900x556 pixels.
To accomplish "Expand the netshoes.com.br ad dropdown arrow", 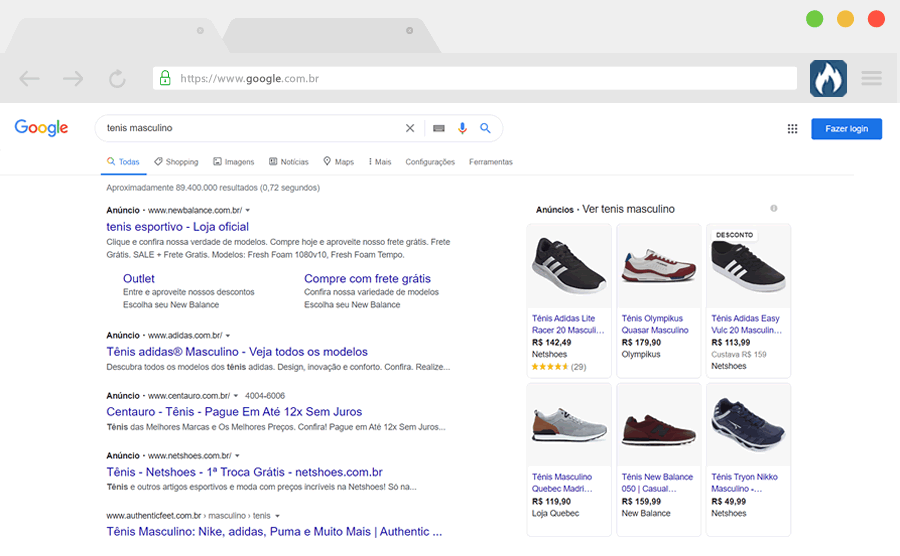I will click(237, 456).
